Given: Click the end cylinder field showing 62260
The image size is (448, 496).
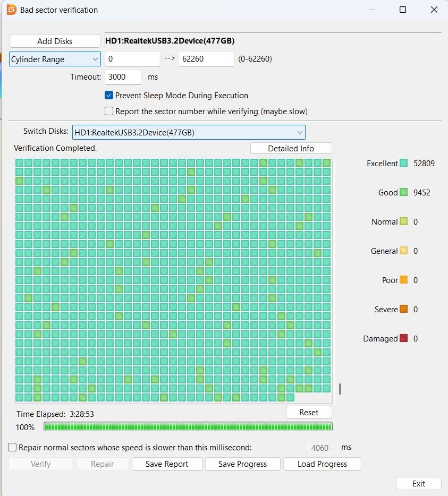Looking at the screenshot, I should point(206,59).
